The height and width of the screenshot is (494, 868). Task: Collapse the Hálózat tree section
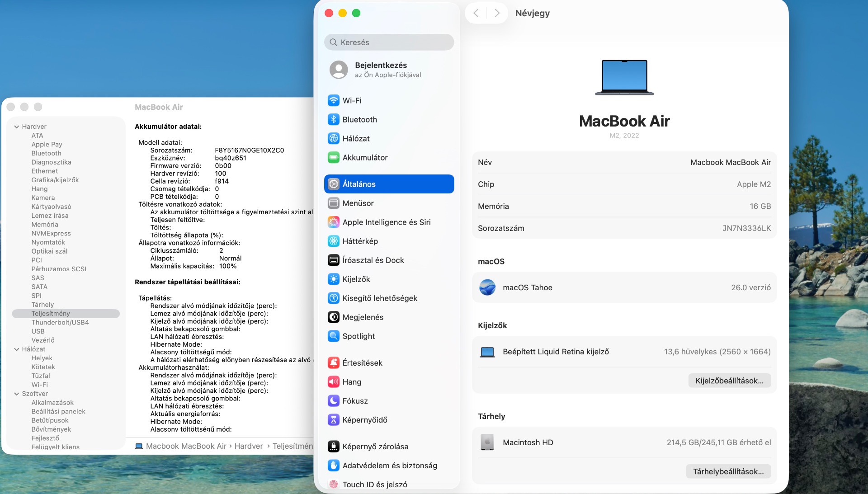point(17,349)
